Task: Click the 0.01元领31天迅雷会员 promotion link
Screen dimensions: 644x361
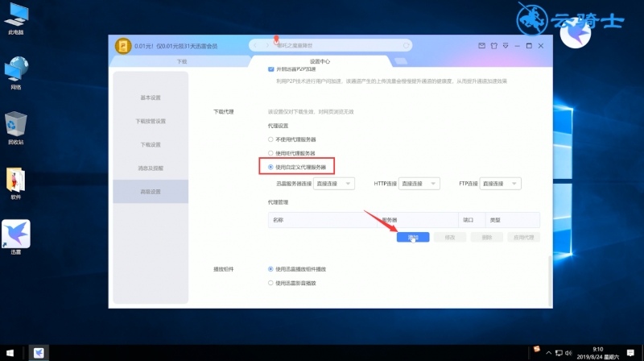Action: 175,46
